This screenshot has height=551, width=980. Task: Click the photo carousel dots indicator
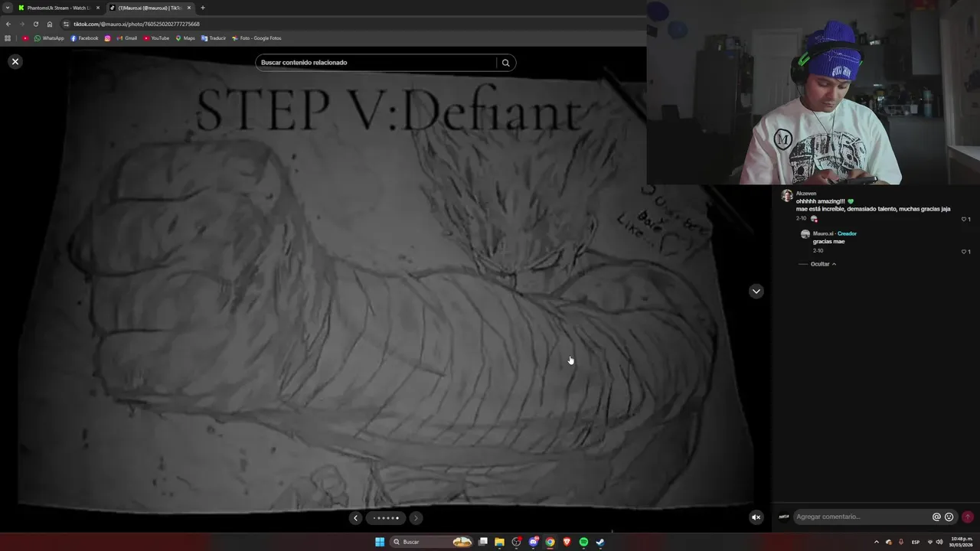coord(386,518)
